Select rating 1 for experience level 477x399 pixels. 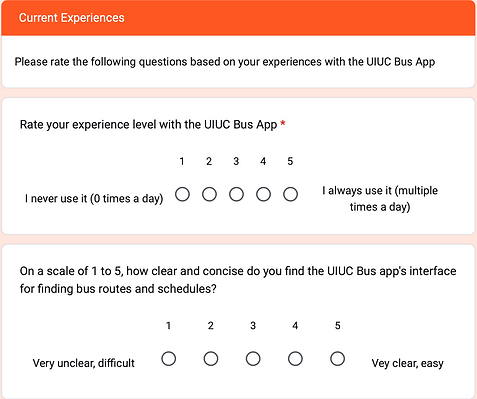(x=182, y=194)
